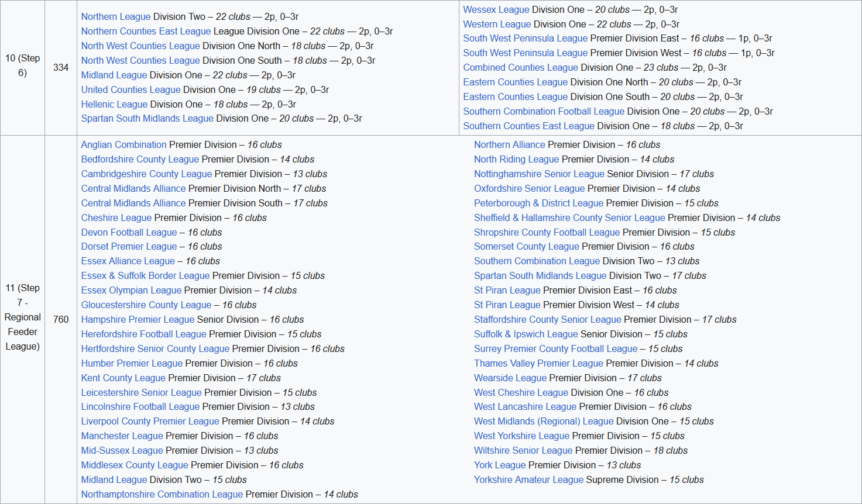Open Thames Valley Premier League link
The width and height of the screenshot is (862, 504).
(x=539, y=364)
